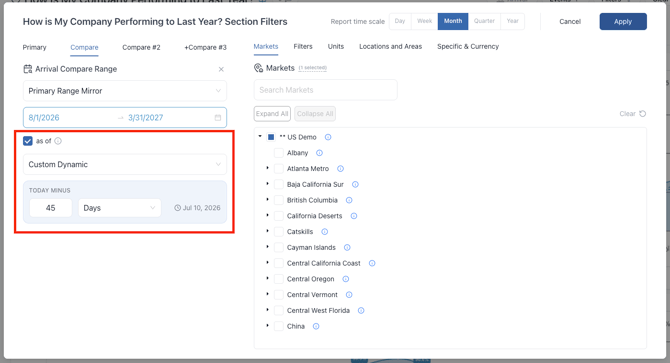This screenshot has width=670, height=363.
Task: Click the Arrival Compare Range calendar icon
Action: point(28,69)
